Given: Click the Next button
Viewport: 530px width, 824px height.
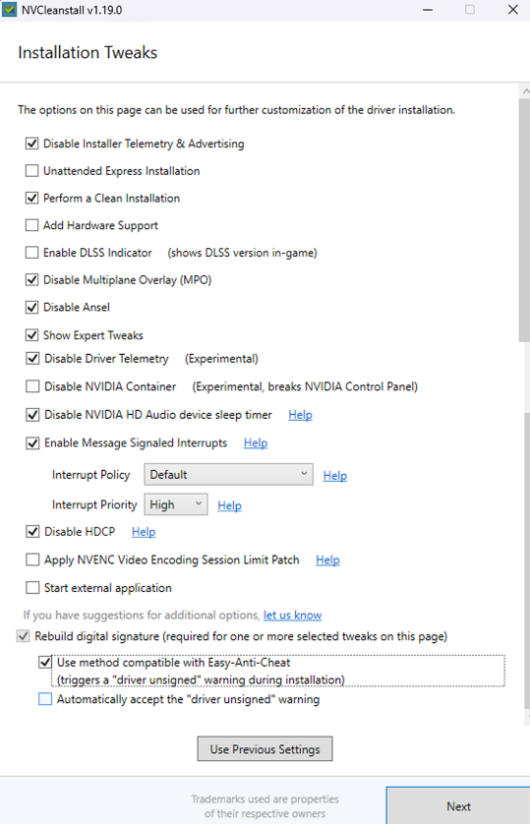Looking at the screenshot, I should [x=458, y=806].
